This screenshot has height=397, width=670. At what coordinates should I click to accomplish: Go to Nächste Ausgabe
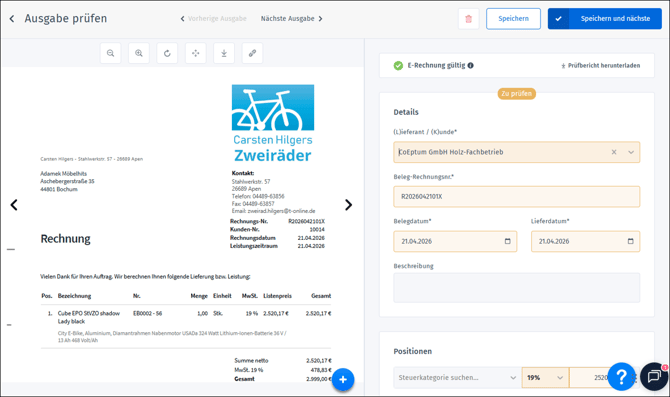tap(291, 19)
